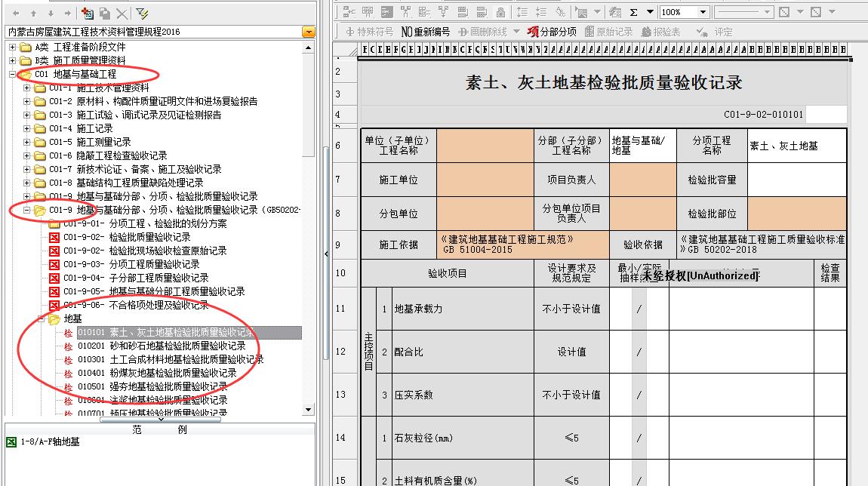
Task: Click the 重新编号 renumber tool
Action: 425,32
